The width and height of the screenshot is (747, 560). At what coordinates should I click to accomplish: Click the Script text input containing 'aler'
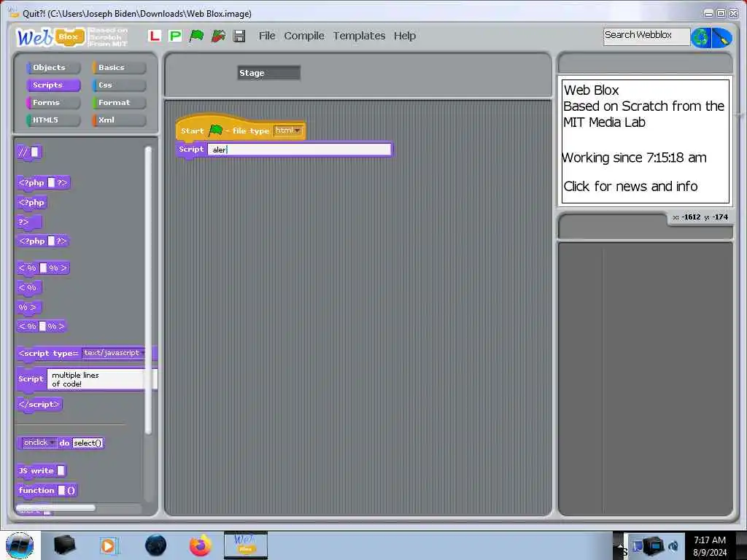tap(299, 149)
